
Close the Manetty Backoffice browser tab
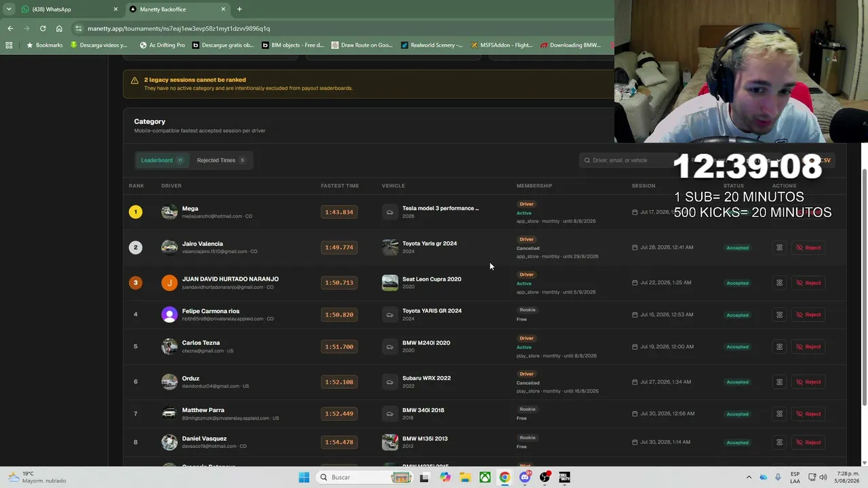223,9
